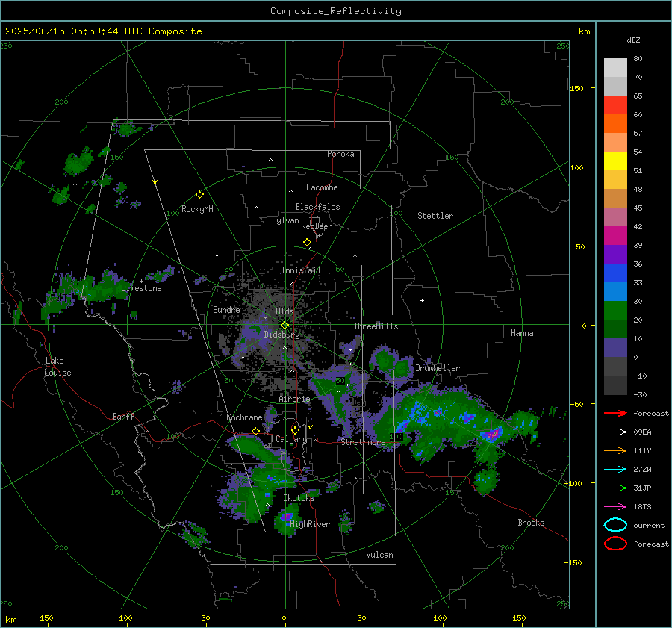The image size is (672, 628).
Task: Select the Innisfail label
Action: (x=301, y=270)
